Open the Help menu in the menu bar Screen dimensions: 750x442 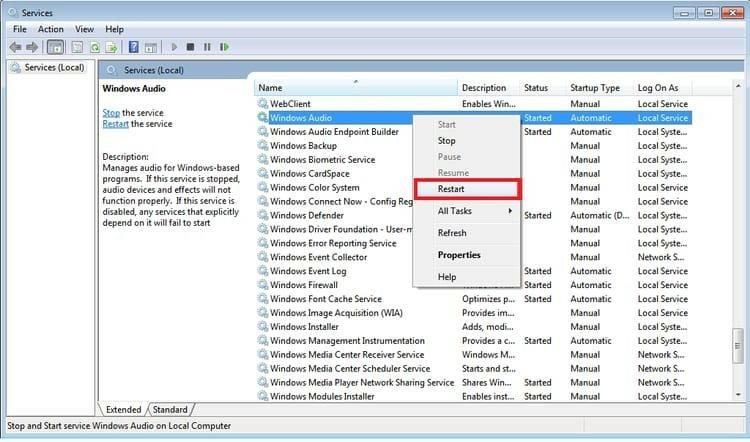114,29
